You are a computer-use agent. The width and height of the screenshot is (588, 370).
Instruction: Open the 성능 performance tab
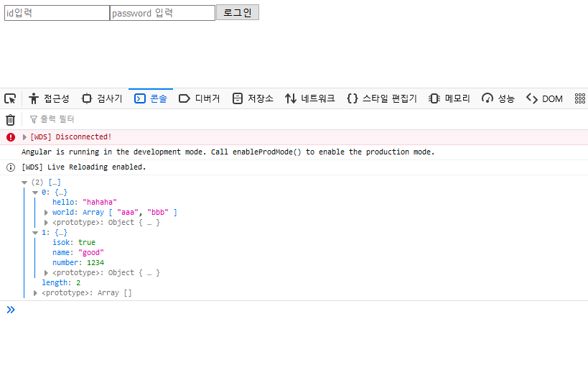498,98
